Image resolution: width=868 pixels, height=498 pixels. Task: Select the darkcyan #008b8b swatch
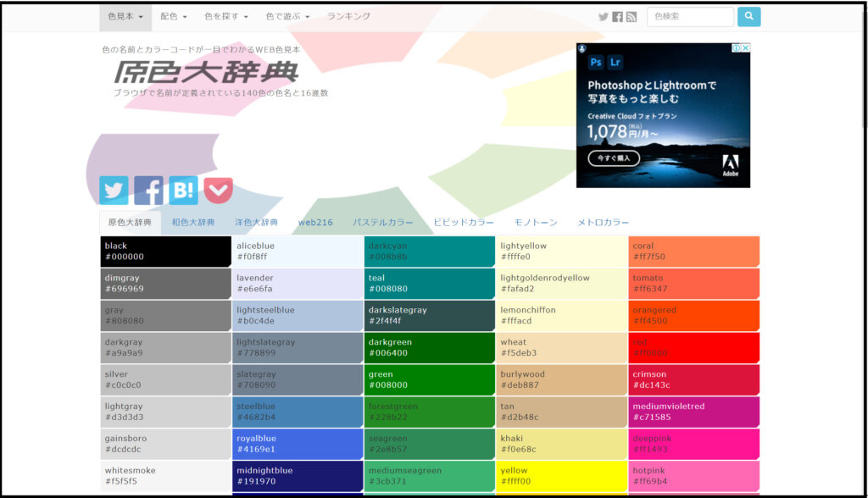pyautogui.click(x=430, y=252)
